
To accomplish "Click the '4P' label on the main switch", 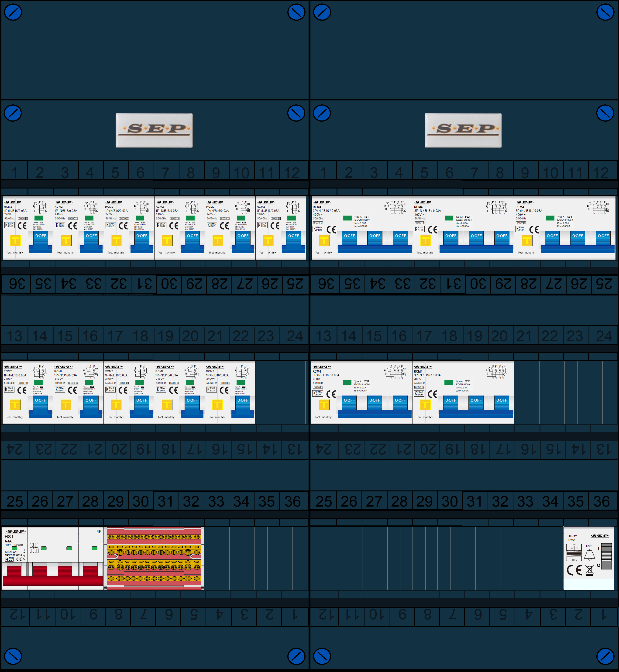I will point(99,531).
